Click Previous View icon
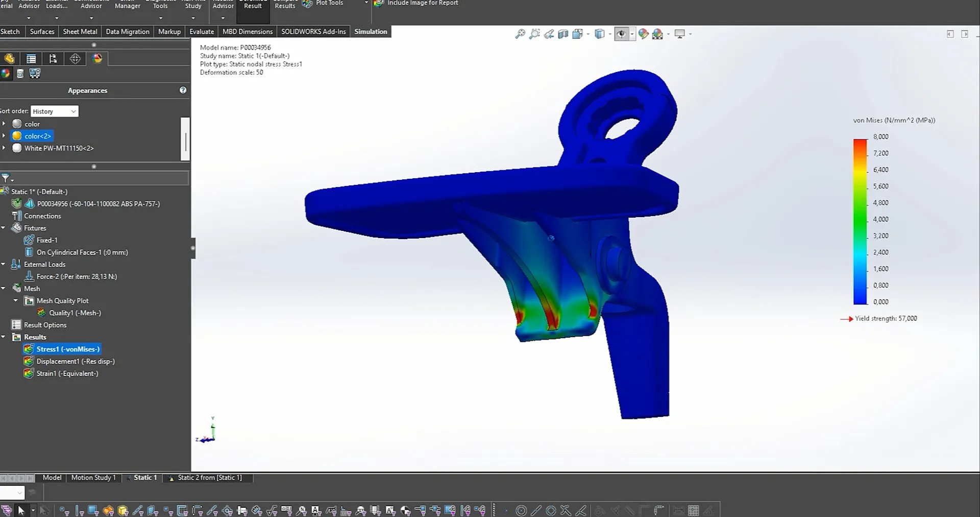 [549, 34]
